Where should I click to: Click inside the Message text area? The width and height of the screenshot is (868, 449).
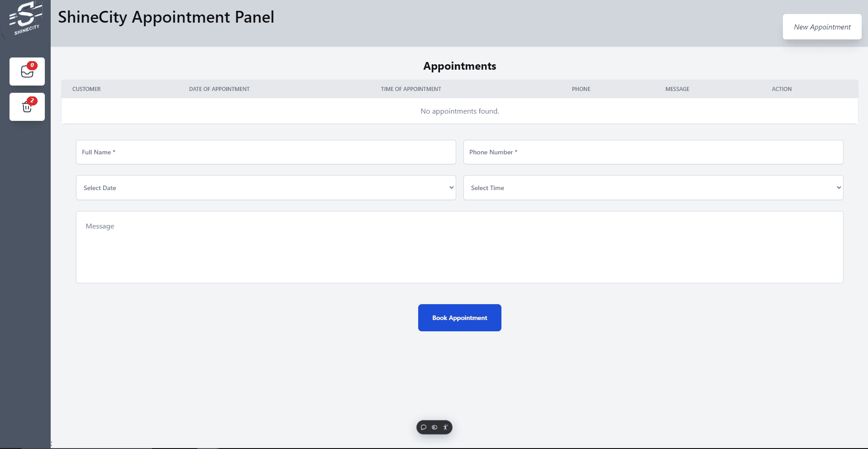459,247
